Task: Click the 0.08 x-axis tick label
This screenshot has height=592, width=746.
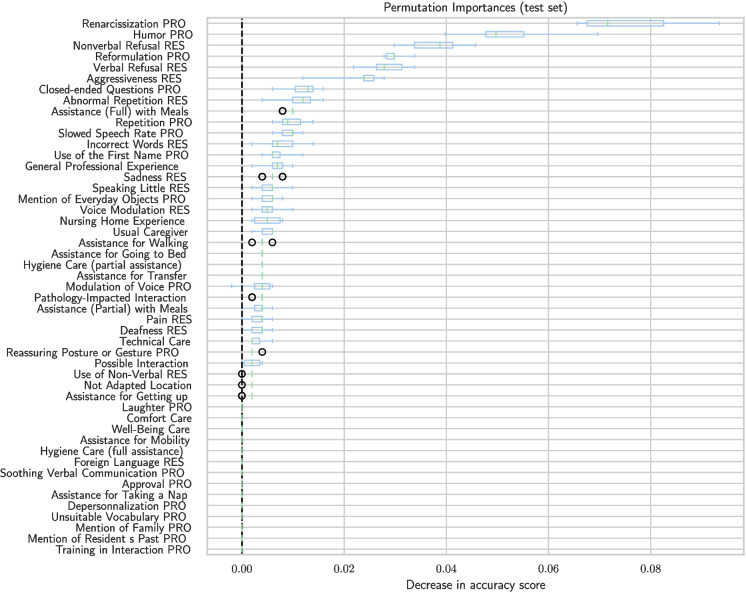Action: click(x=650, y=569)
